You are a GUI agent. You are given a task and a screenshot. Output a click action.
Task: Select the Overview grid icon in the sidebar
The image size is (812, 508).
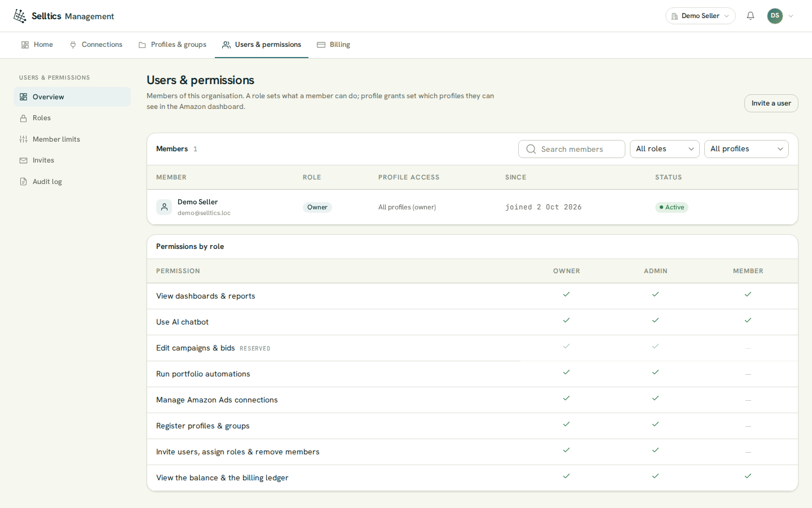point(24,97)
